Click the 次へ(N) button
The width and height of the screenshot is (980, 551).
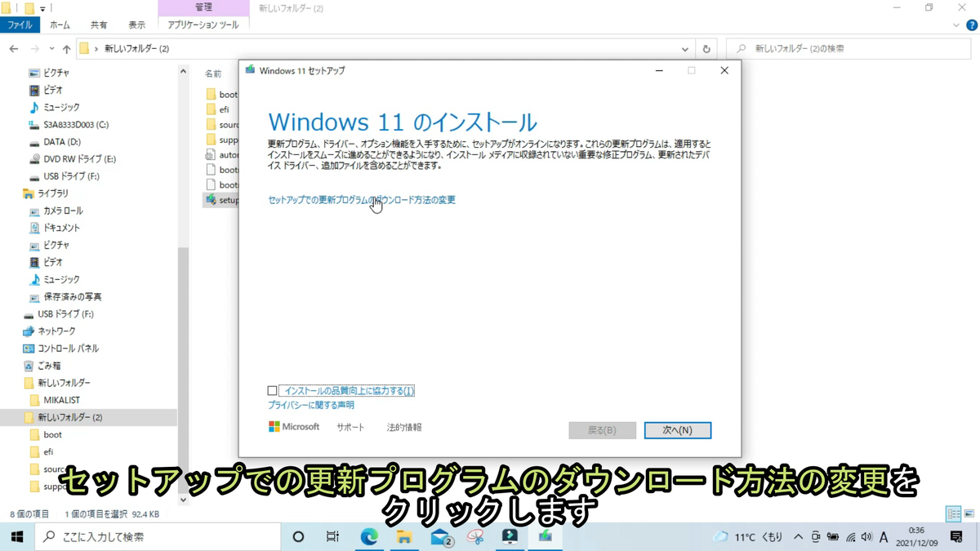pos(677,430)
